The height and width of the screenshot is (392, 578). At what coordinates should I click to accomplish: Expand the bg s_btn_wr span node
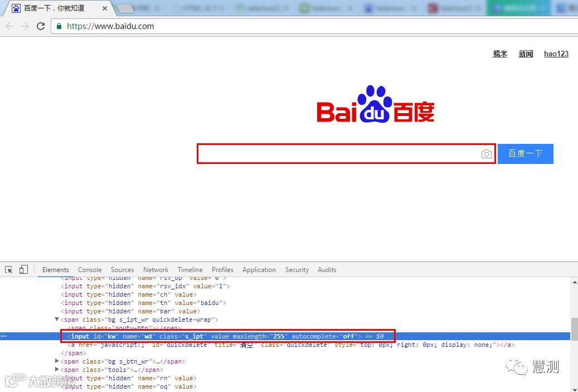click(x=57, y=361)
